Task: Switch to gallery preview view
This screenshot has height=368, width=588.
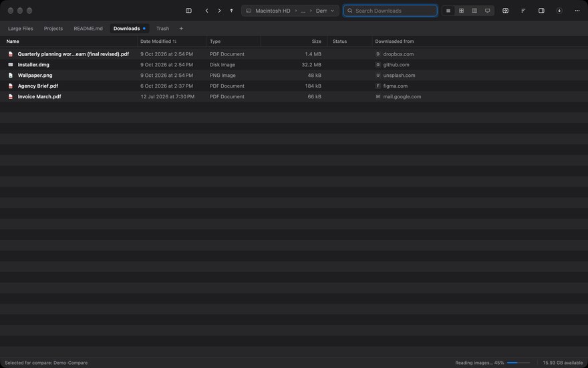Action: click(488, 11)
